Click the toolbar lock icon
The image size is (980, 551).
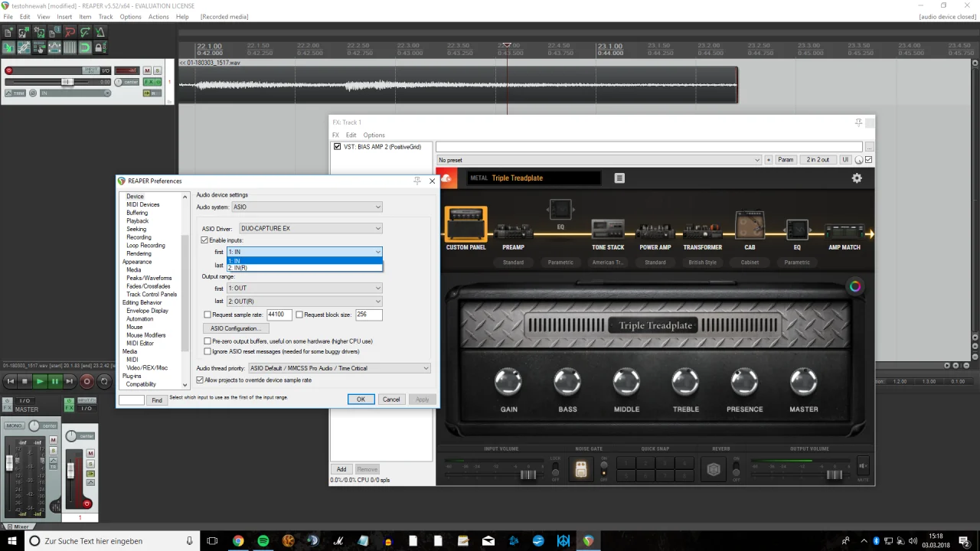click(x=100, y=47)
